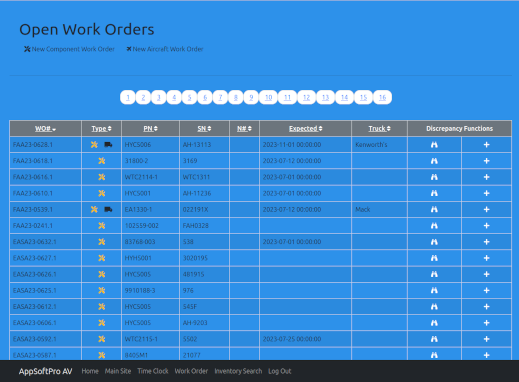Go to page 1

click(x=128, y=97)
